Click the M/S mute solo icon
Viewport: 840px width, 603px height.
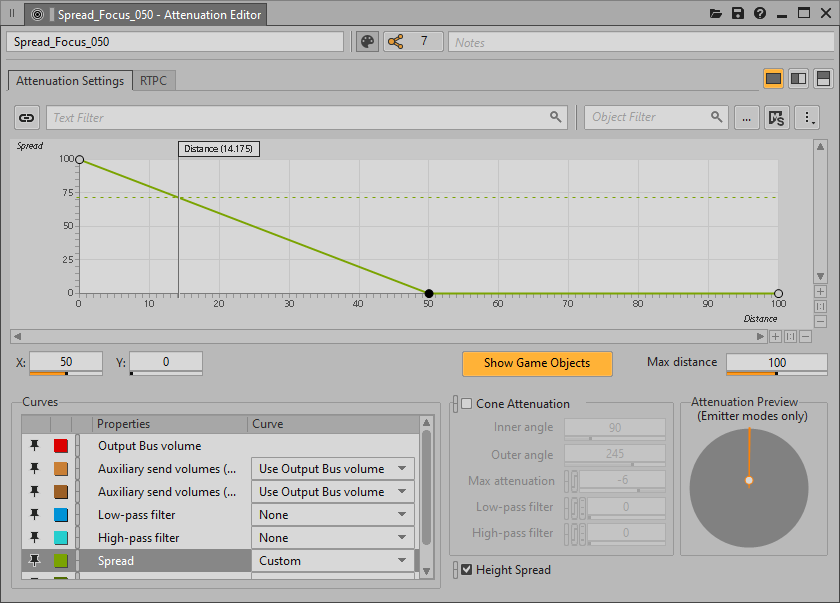776,117
